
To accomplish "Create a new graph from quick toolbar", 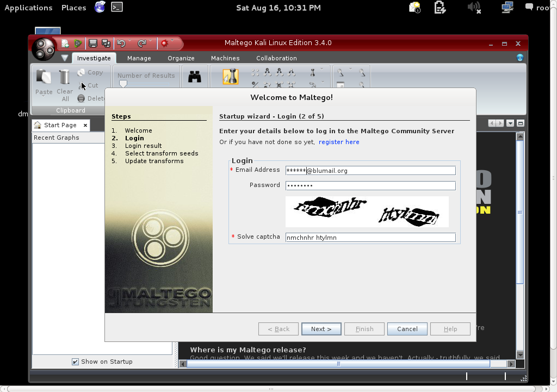I will coord(65,43).
